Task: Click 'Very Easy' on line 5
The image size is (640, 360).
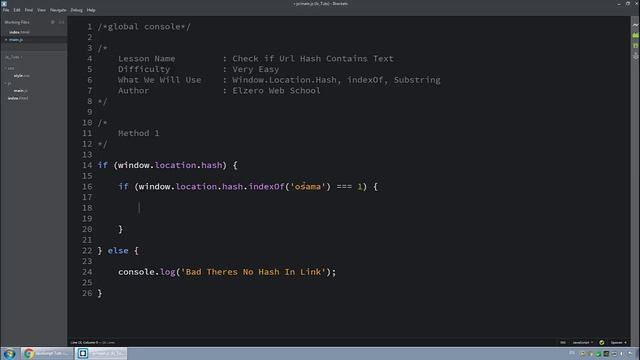Action: (256, 69)
